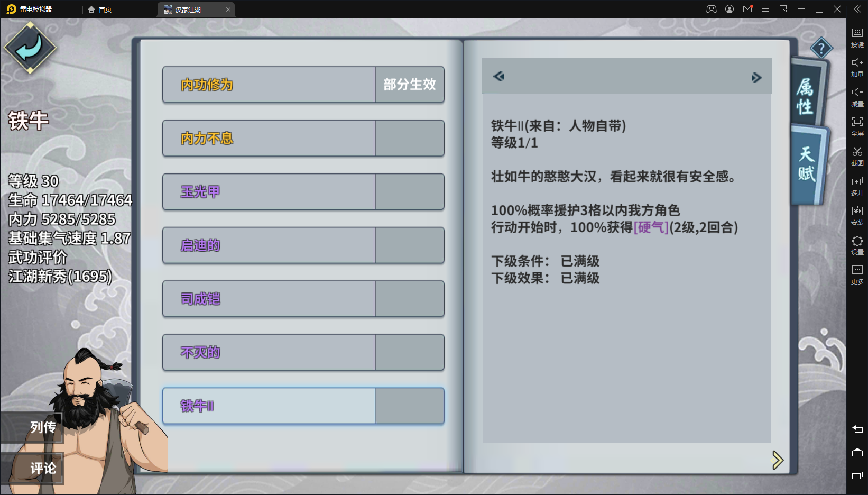Viewport: 868px width, 495px height.
Task: Install APK with 安装 icon
Action: coord(857,215)
